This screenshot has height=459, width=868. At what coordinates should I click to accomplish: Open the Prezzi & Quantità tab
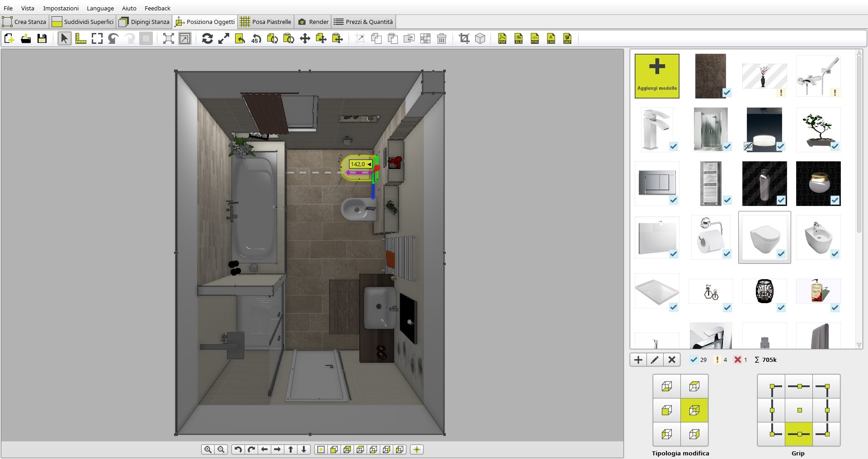363,22
